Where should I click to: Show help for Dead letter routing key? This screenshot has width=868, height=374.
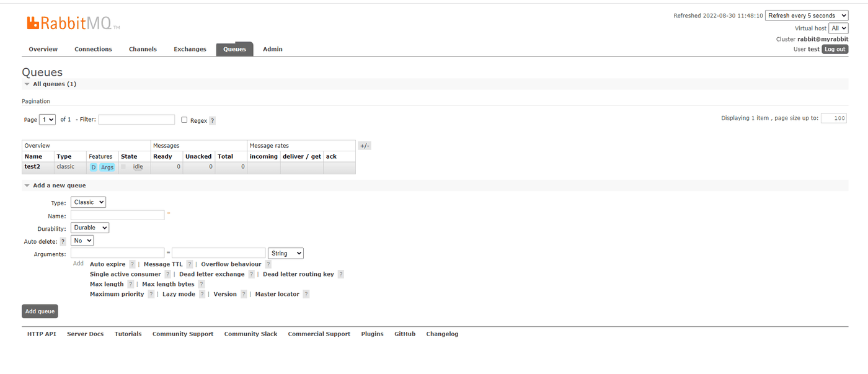coord(340,274)
